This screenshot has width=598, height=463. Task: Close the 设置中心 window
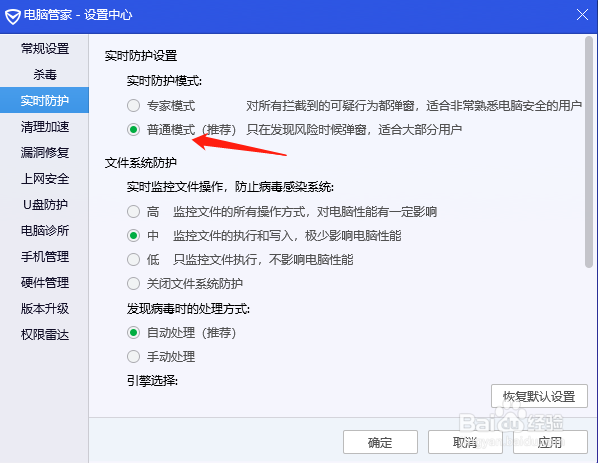[582, 15]
